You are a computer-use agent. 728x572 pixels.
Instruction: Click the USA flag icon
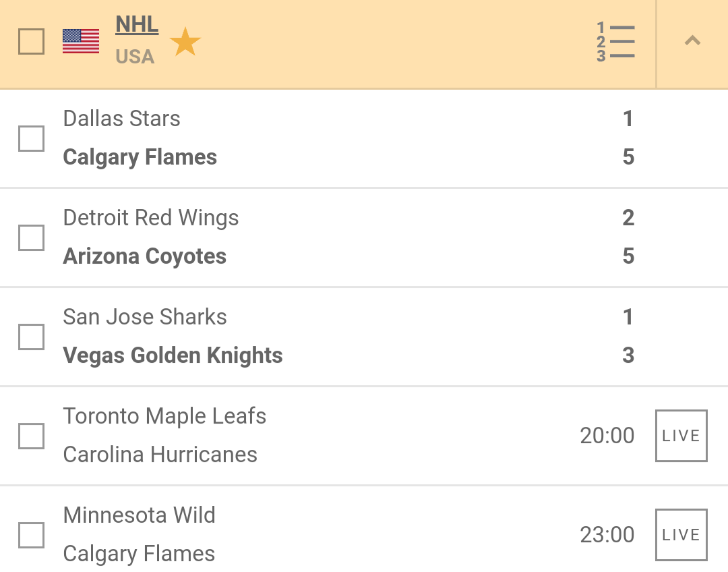[x=81, y=41]
